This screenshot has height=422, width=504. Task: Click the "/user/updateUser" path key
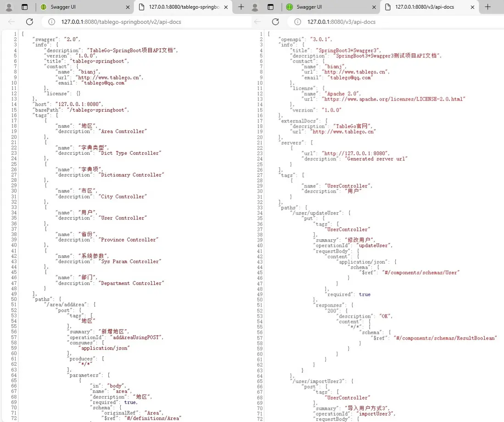(x=317, y=213)
